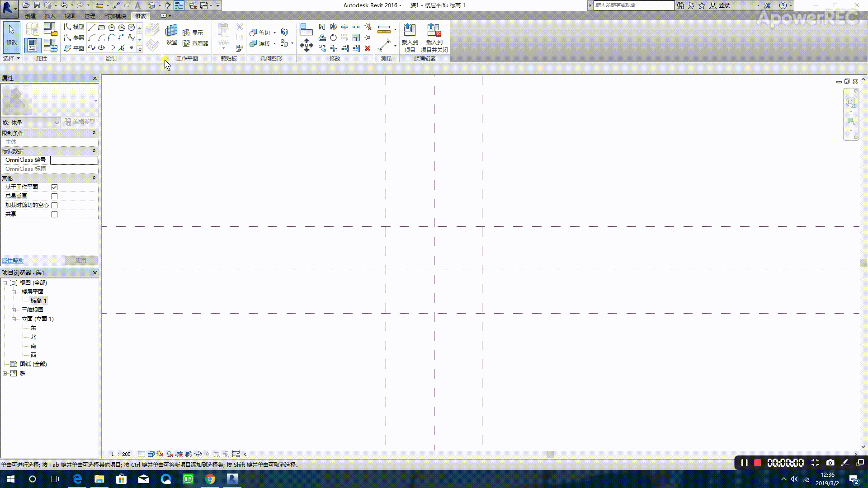
Task: Pick the Line draw tool
Action: coord(92,28)
